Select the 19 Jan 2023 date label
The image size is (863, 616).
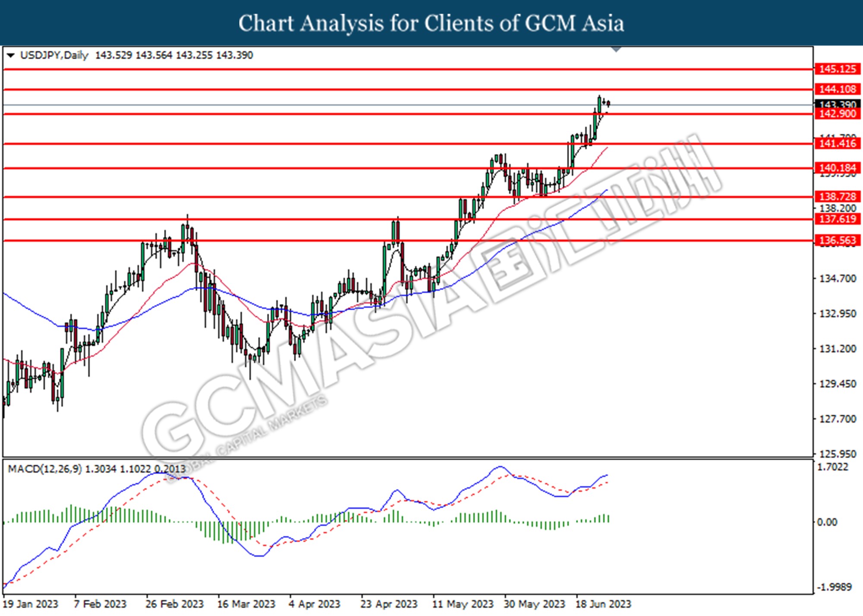(x=30, y=604)
